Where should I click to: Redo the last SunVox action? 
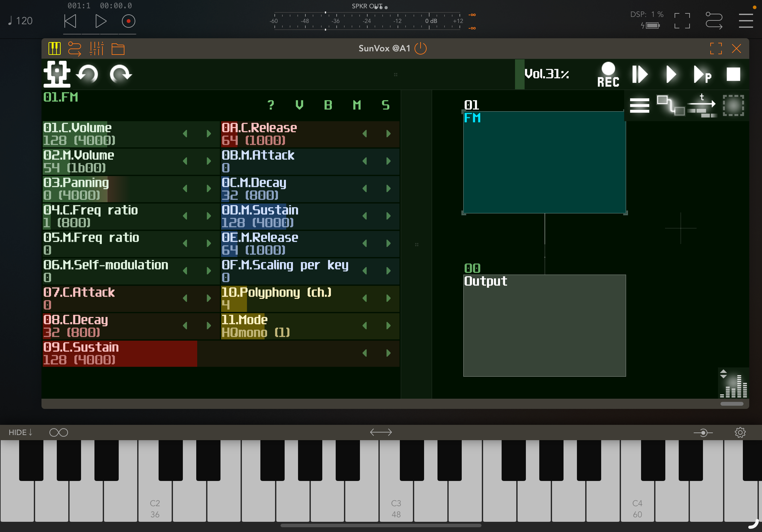pyautogui.click(x=121, y=74)
